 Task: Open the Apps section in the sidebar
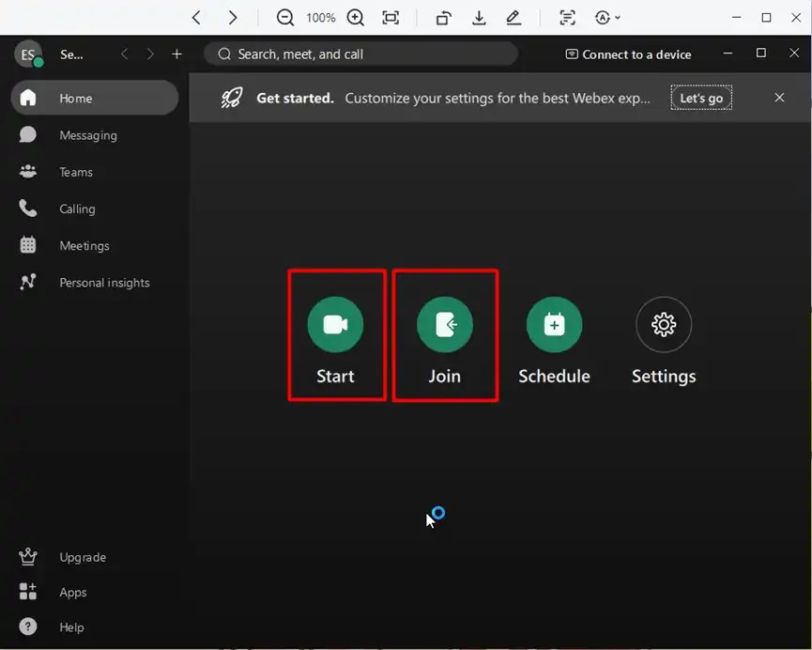coord(72,592)
